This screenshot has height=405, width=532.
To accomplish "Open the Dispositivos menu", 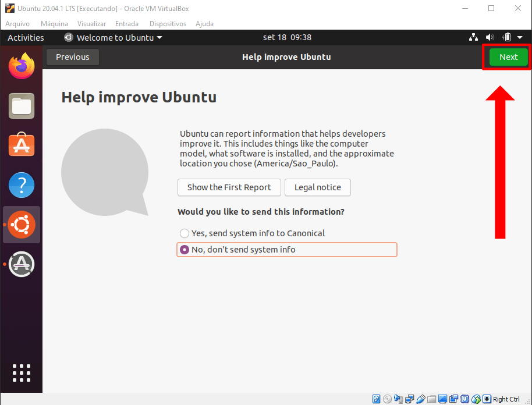I will pos(168,24).
